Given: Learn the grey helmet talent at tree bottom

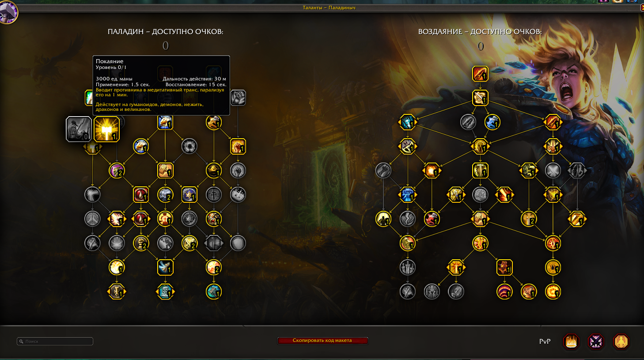Looking at the screenshot, I should pyautogui.click(x=432, y=292).
